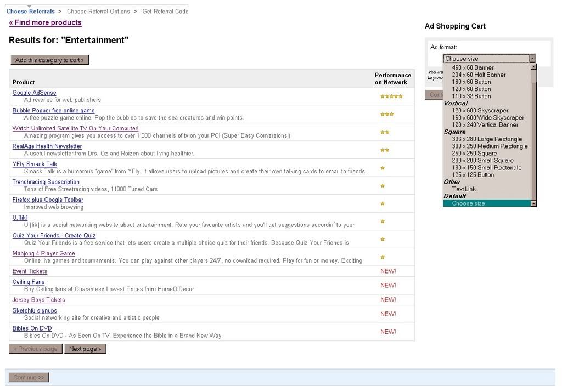Click Product column header

click(24, 82)
